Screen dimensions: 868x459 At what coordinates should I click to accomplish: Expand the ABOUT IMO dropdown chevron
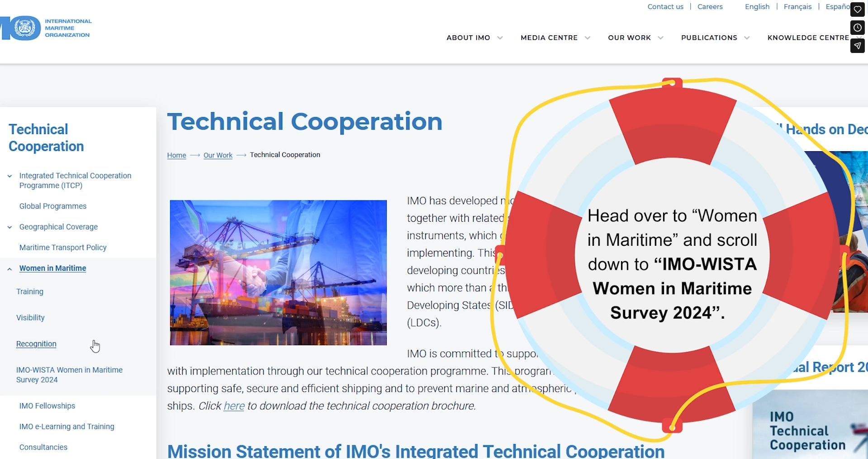pyautogui.click(x=500, y=38)
